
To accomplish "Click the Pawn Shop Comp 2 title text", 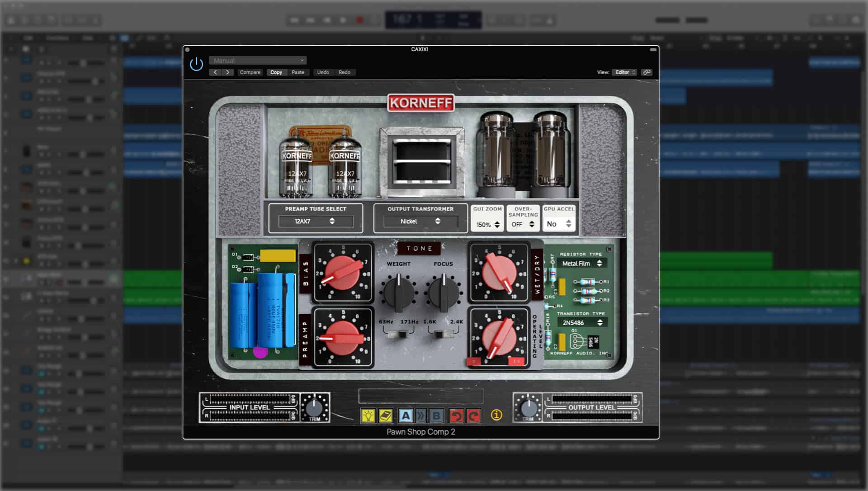I will (421, 432).
